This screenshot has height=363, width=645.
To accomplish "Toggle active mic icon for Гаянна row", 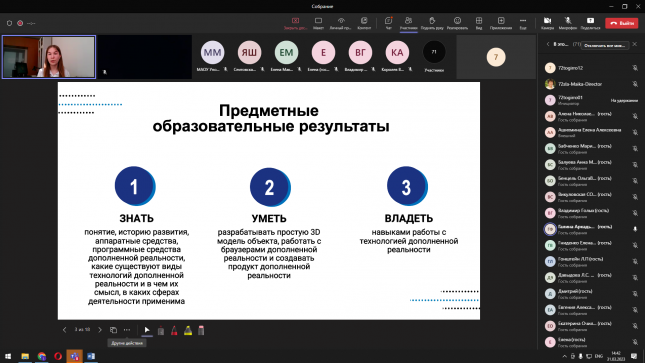I will point(635,229).
